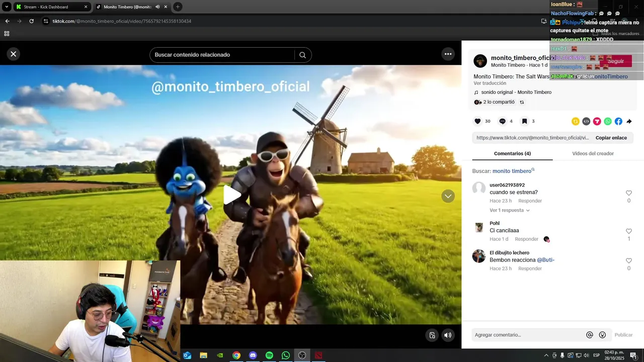Like El dibujito lechero's comment heart
Screen dimensions: 644x362
[x=628, y=261]
